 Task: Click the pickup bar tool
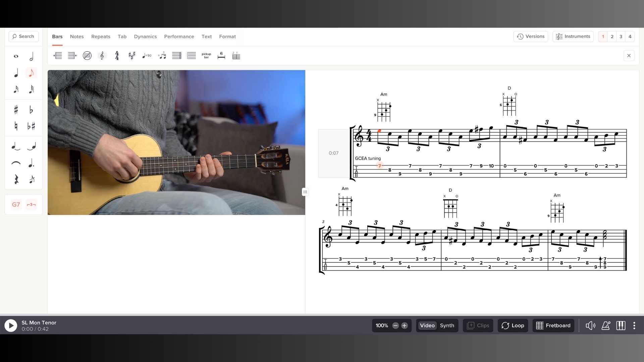coord(206,56)
